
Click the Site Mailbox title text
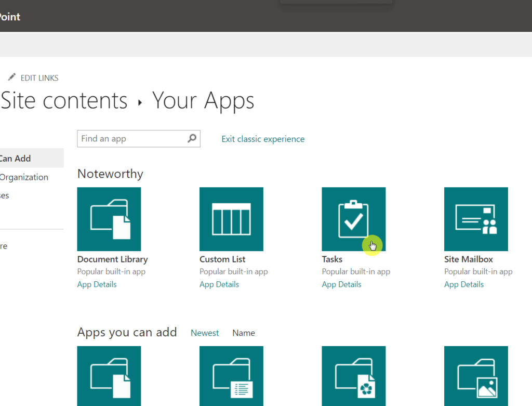[468, 259]
